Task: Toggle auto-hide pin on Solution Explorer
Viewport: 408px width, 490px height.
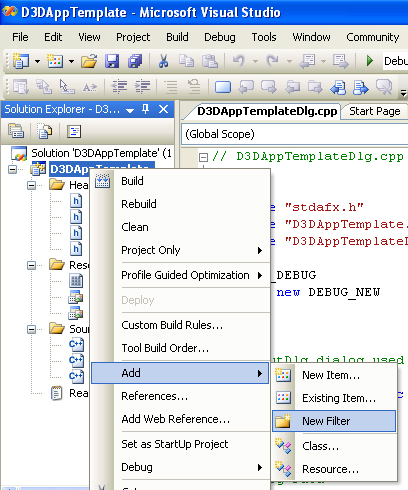Action: 146,109
